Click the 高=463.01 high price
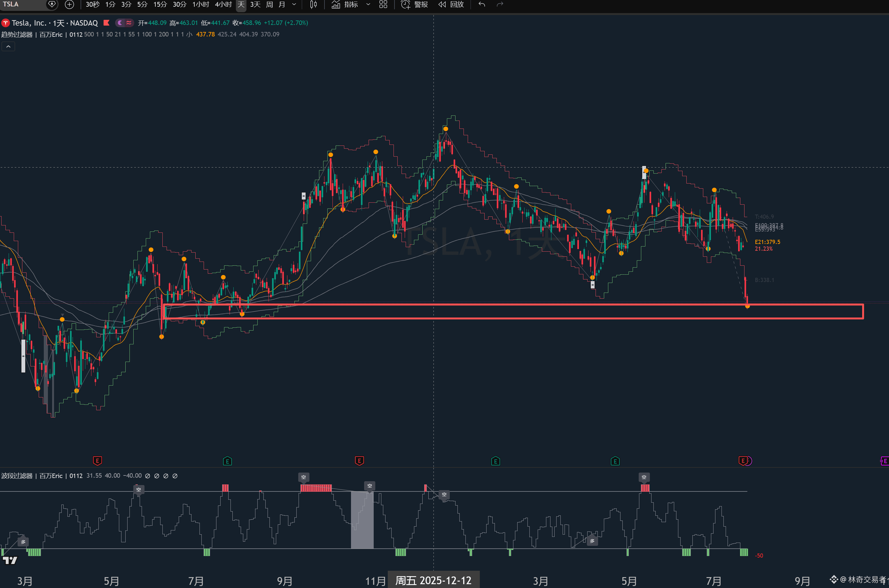Image resolution: width=889 pixels, height=588 pixels. pos(184,23)
